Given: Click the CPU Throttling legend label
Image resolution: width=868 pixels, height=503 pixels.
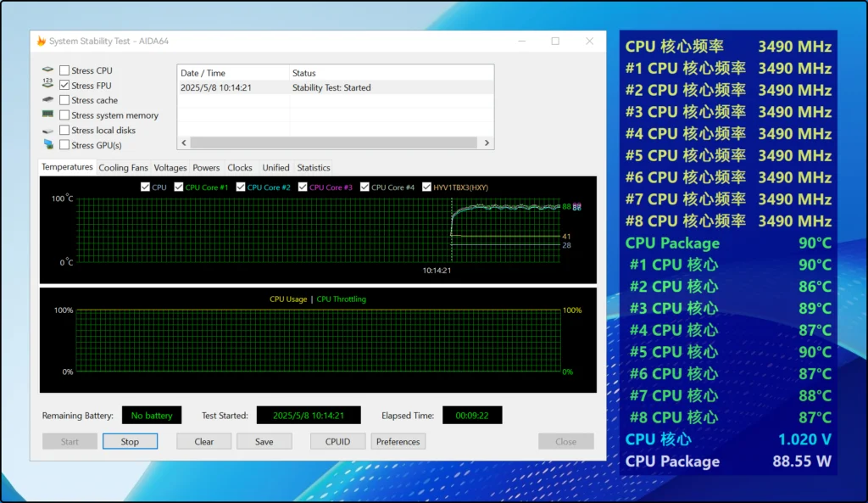Looking at the screenshot, I should click(x=341, y=299).
